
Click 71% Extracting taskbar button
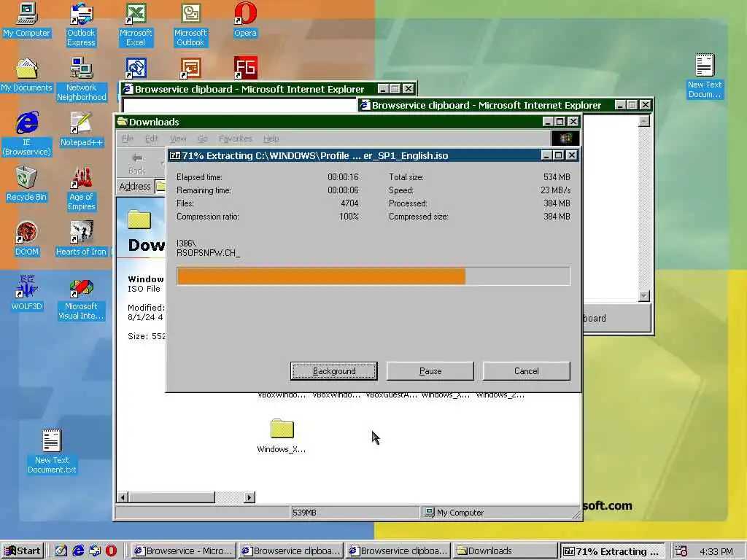[x=612, y=551]
